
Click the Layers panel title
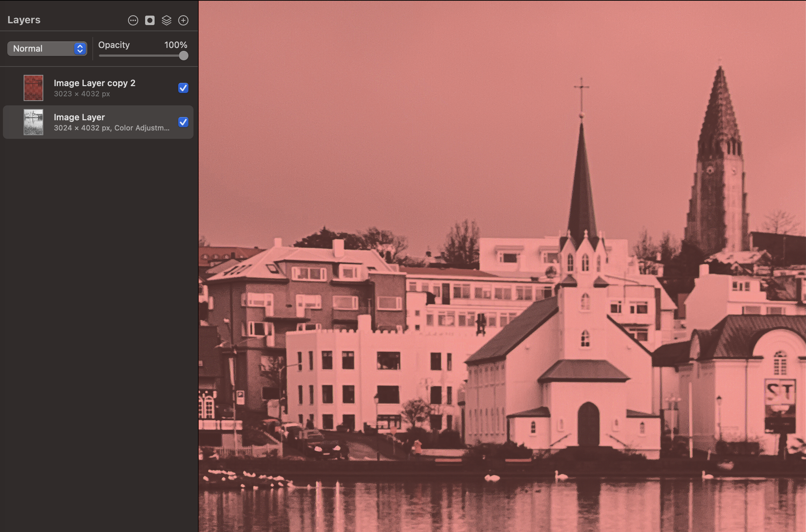click(x=24, y=20)
